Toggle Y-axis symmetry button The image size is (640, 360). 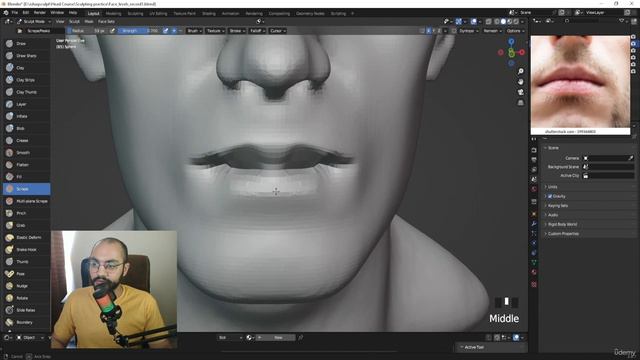tap(434, 31)
